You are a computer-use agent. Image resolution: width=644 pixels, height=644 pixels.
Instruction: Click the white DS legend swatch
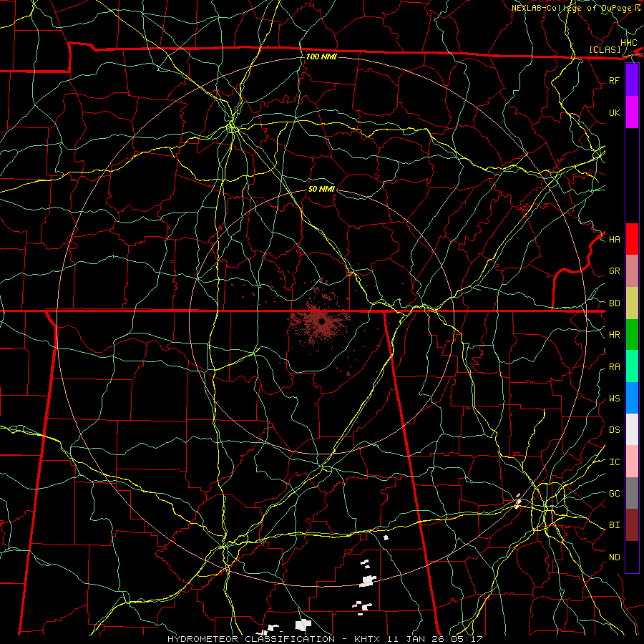pos(632,429)
